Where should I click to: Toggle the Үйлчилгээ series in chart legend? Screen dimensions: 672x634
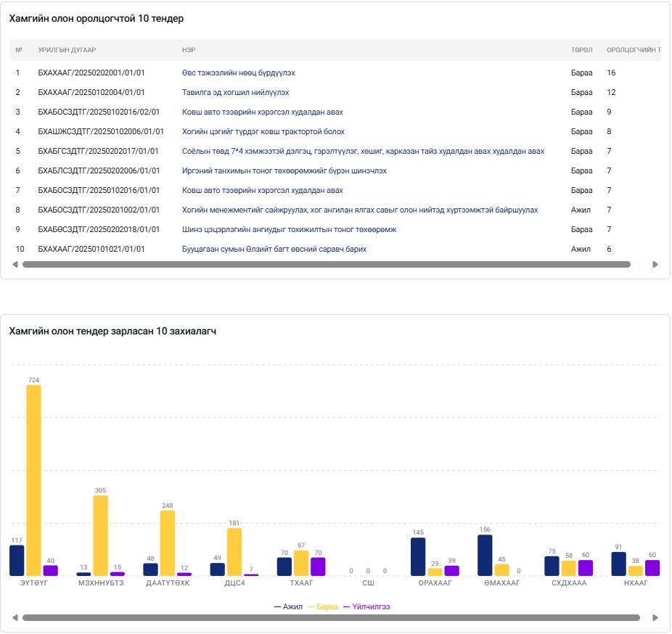[x=366, y=606]
